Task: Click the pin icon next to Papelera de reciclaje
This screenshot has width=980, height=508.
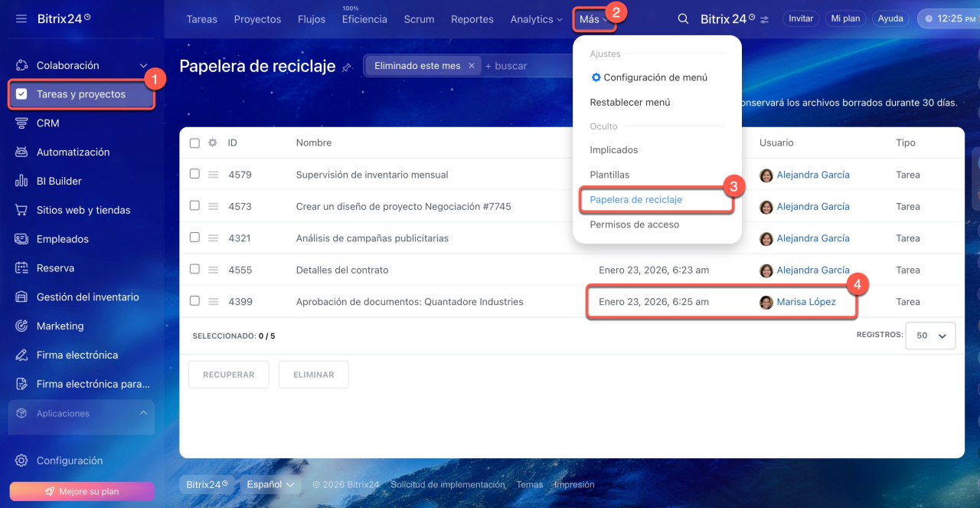Action: click(347, 67)
